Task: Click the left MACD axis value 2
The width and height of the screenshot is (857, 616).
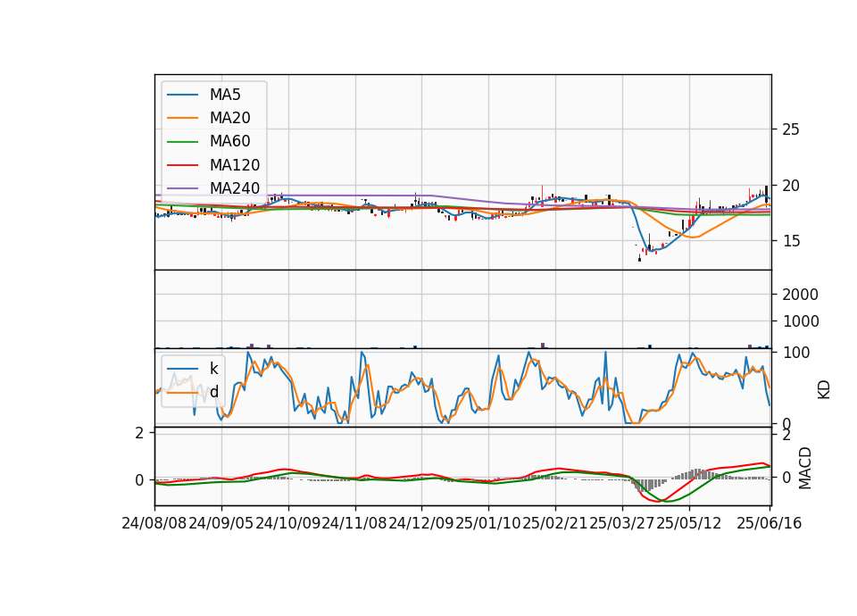Action: point(139,434)
